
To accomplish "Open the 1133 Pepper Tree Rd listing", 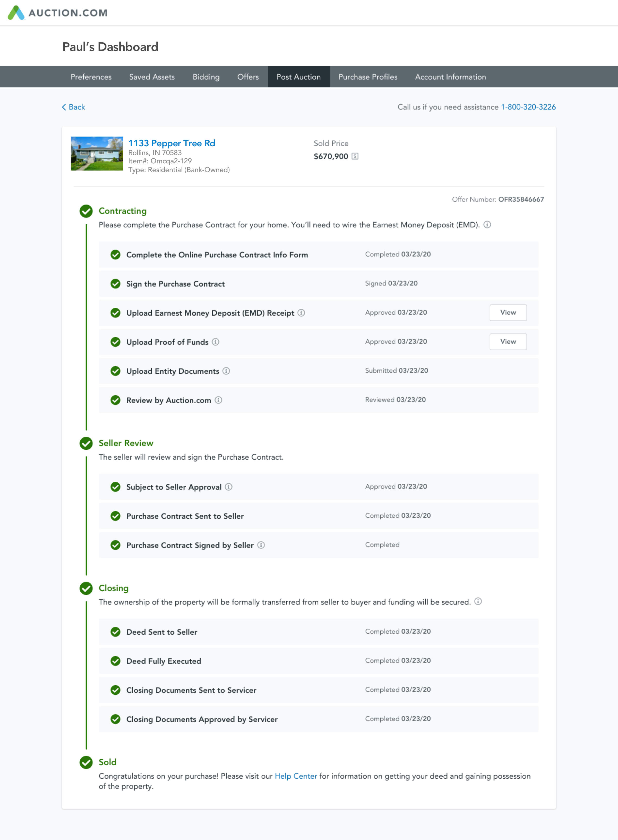I will (x=172, y=143).
